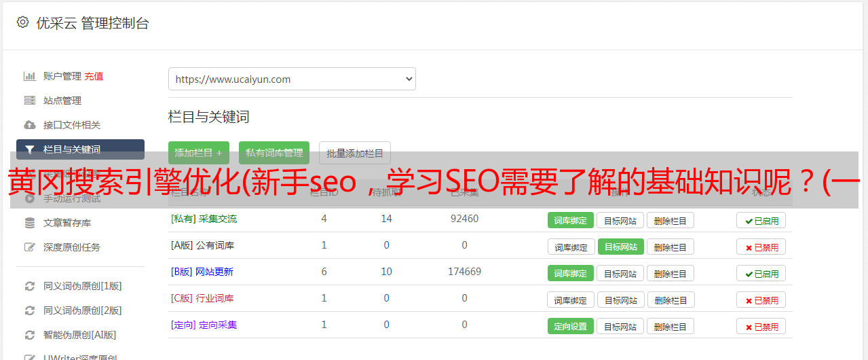The width and height of the screenshot is (868, 360).
Task: Select 栏目与关键词 in the sidebar
Action: (80, 149)
